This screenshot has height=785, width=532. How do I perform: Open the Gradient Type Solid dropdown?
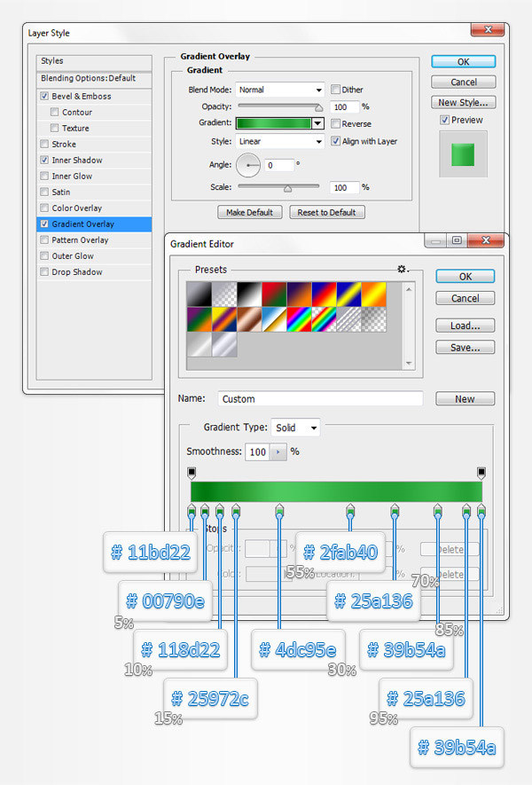coord(296,428)
